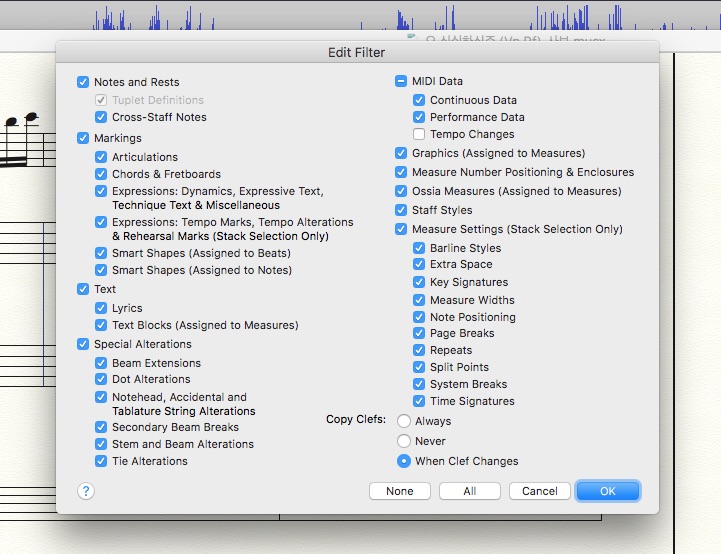Uncheck Articulations in the filter
The width and height of the screenshot is (721, 554).
101,157
